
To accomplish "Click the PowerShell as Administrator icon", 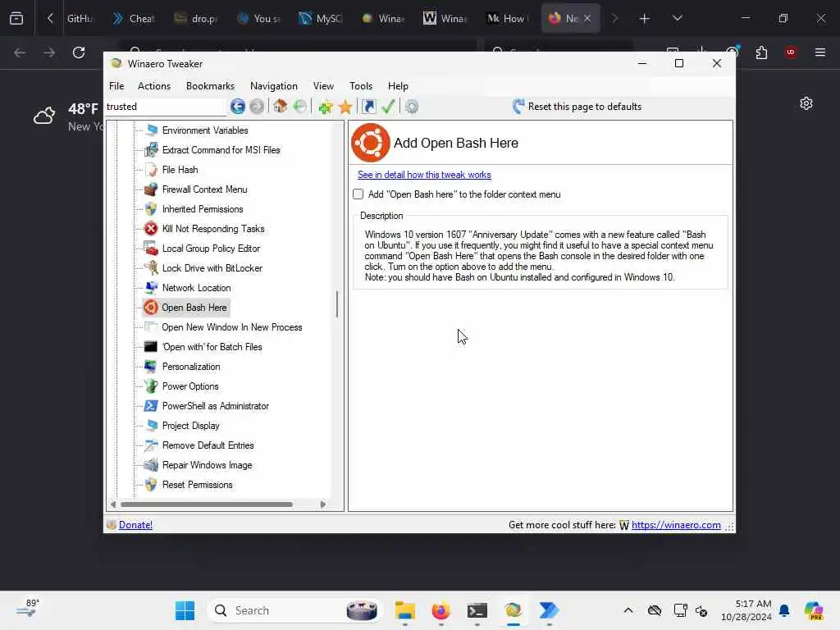I will pyautogui.click(x=152, y=406).
